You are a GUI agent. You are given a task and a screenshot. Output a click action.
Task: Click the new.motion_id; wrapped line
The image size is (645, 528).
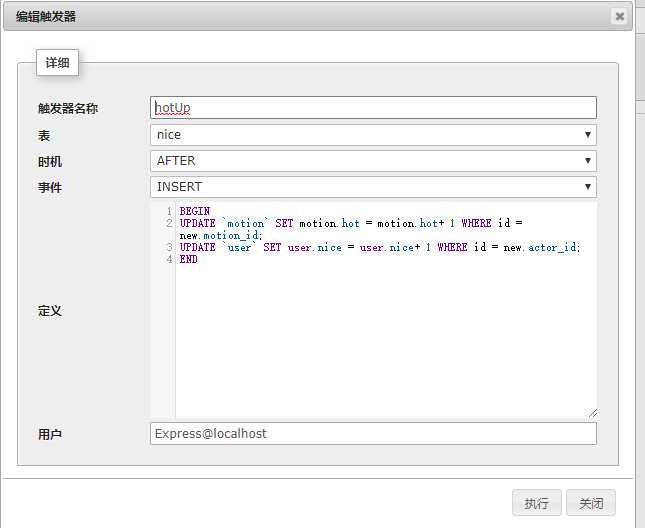point(221,236)
